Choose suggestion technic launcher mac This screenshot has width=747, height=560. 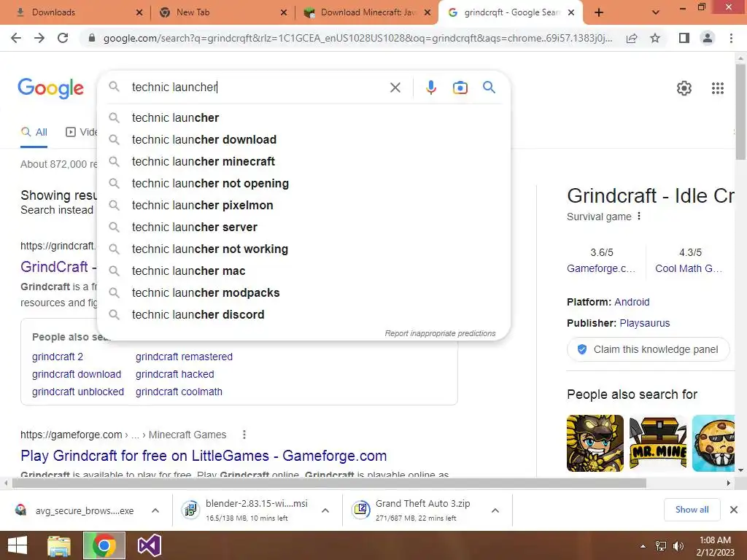pos(303,271)
